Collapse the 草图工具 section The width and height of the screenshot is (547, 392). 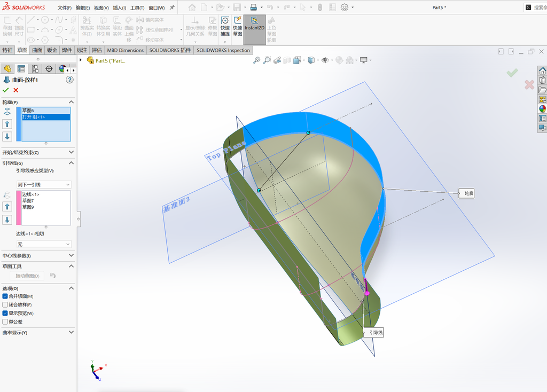71,266
